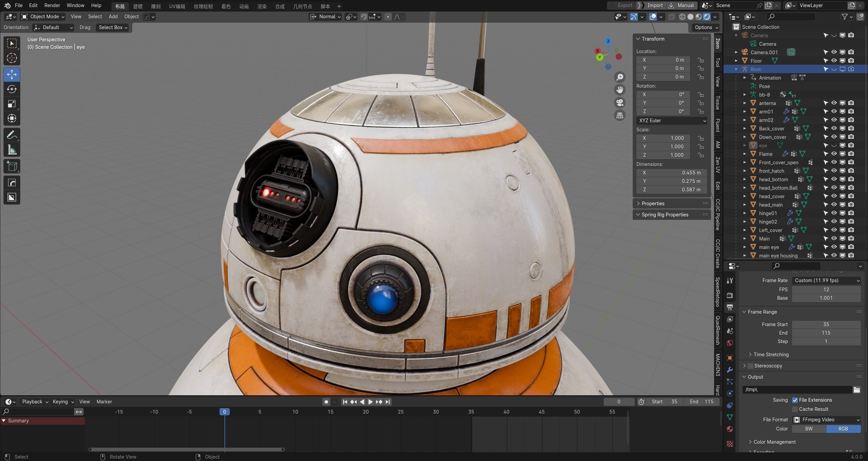Select the Add Cube tool
Screen dimensions: 868x461
[12, 166]
